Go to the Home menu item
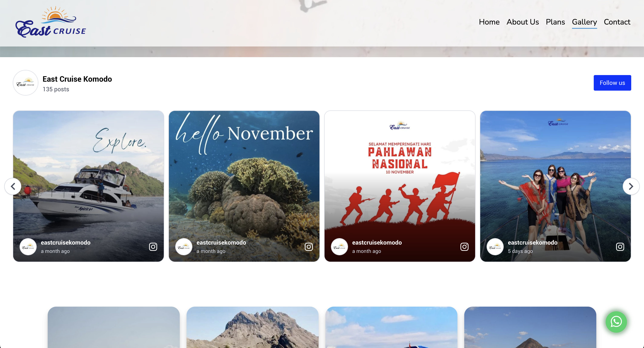The height and width of the screenshot is (348, 644). [489, 22]
